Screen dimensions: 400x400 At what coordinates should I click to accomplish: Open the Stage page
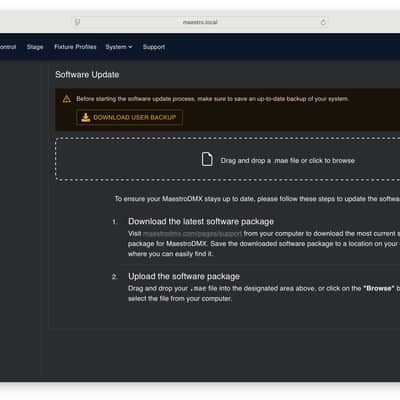point(35,47)
